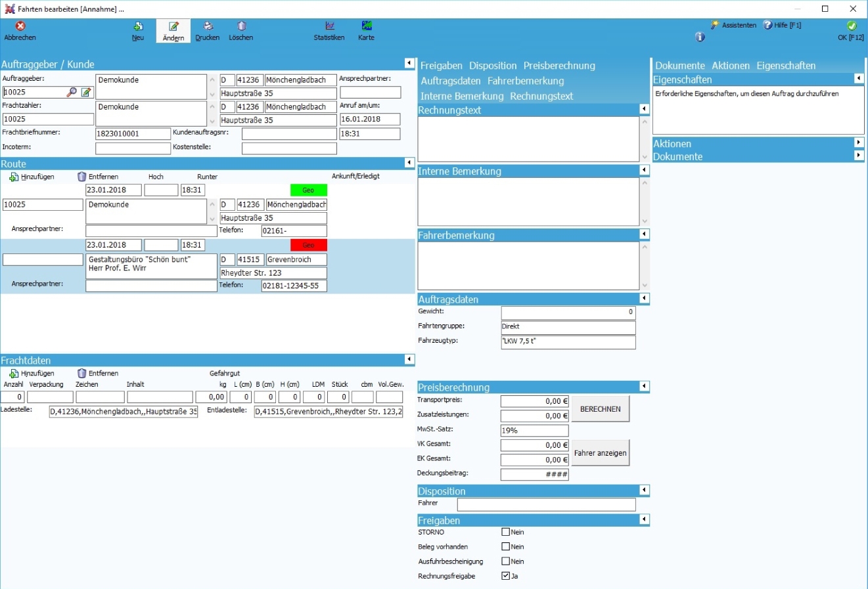Viewport: 868px width, 589px height.
Task: Focus the Kostenstelle field
Action: click(289, 149)
